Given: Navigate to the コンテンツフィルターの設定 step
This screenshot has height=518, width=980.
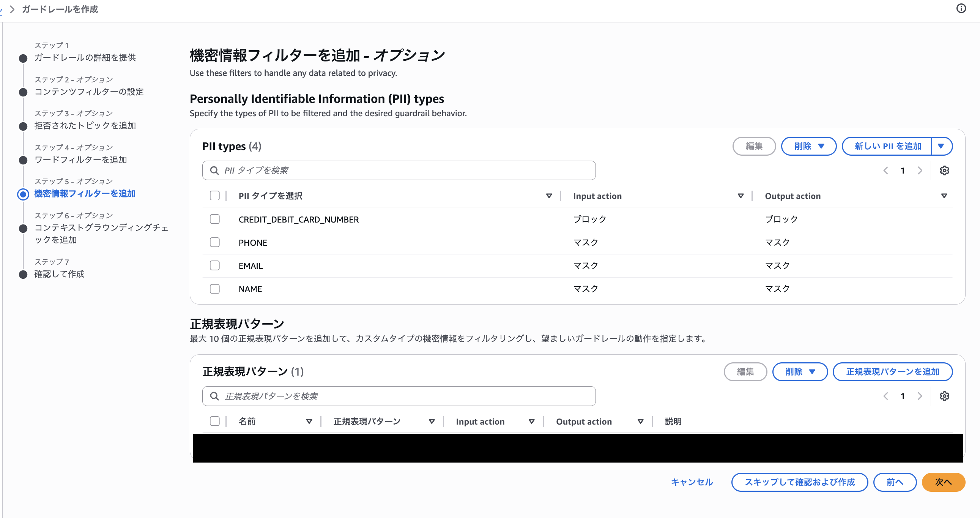Looking at the screenshot, I should point(90,92).
